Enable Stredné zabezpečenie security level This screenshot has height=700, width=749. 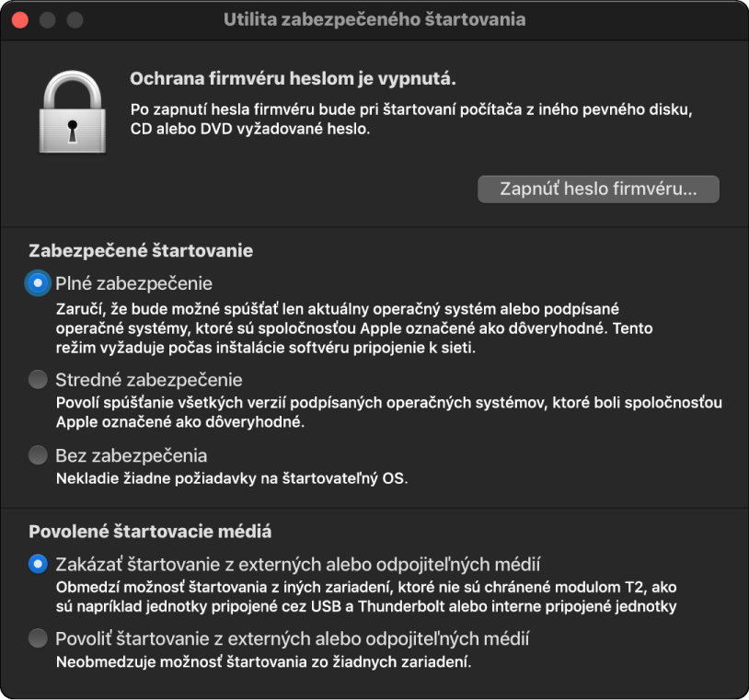(36, 379)
